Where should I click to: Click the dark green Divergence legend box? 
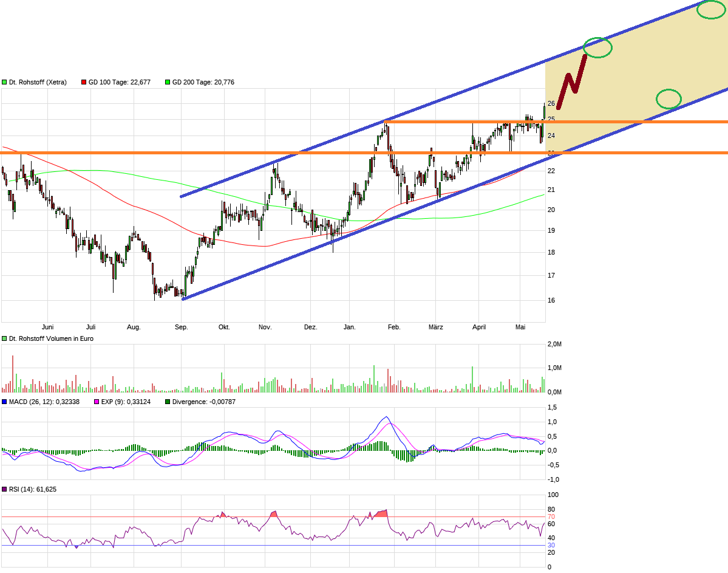[168, 402]
